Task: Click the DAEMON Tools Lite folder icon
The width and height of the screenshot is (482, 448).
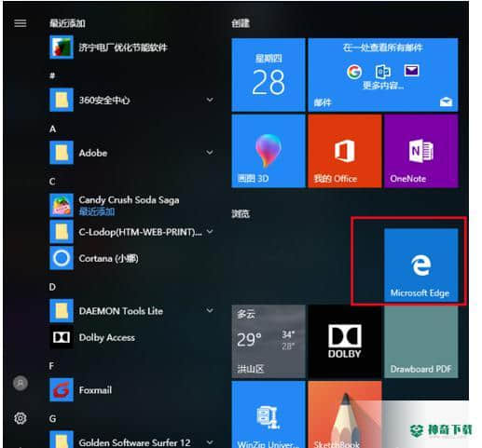Action: coord(62,311)
